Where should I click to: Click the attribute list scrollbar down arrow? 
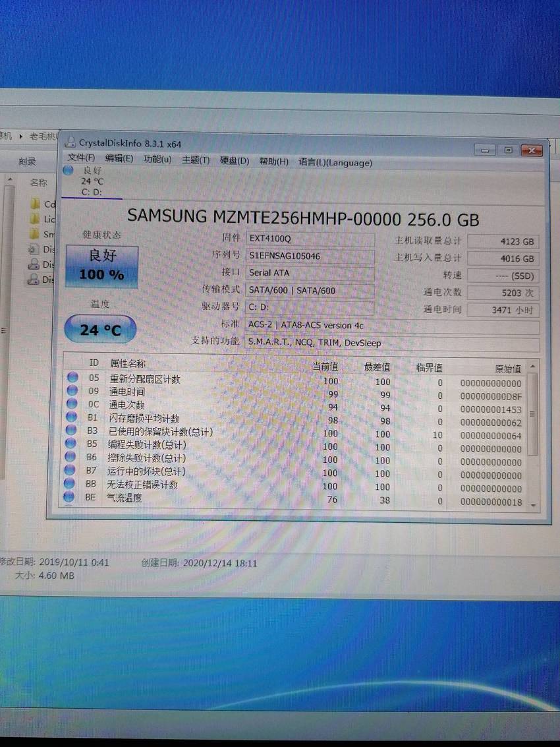click(x=534, y=505)
